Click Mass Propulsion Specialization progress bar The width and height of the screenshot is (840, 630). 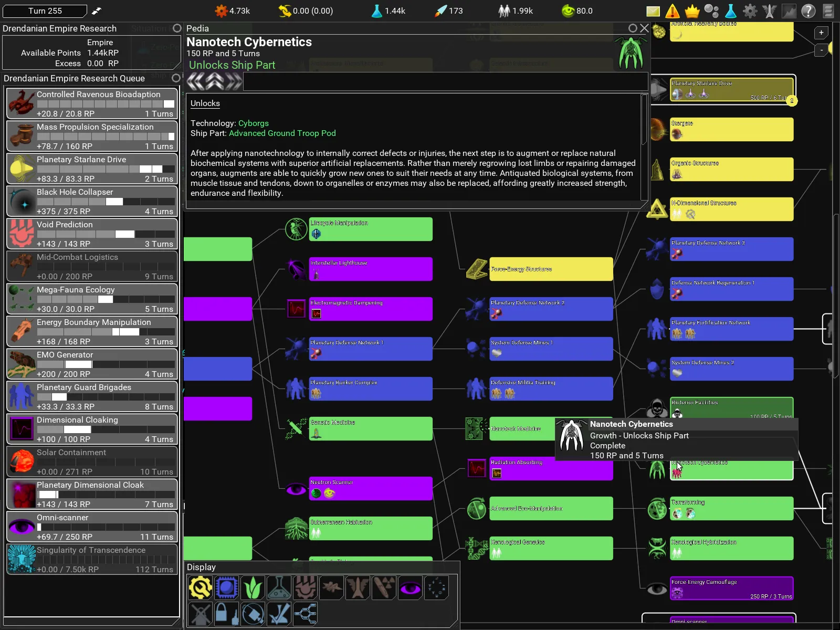[x=106, y=136]
